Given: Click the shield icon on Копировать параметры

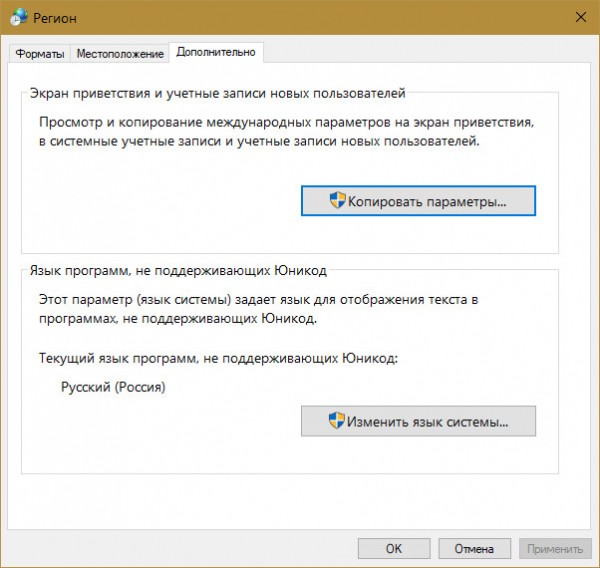Looking at the screenshot, I should (x=338, y=200).
